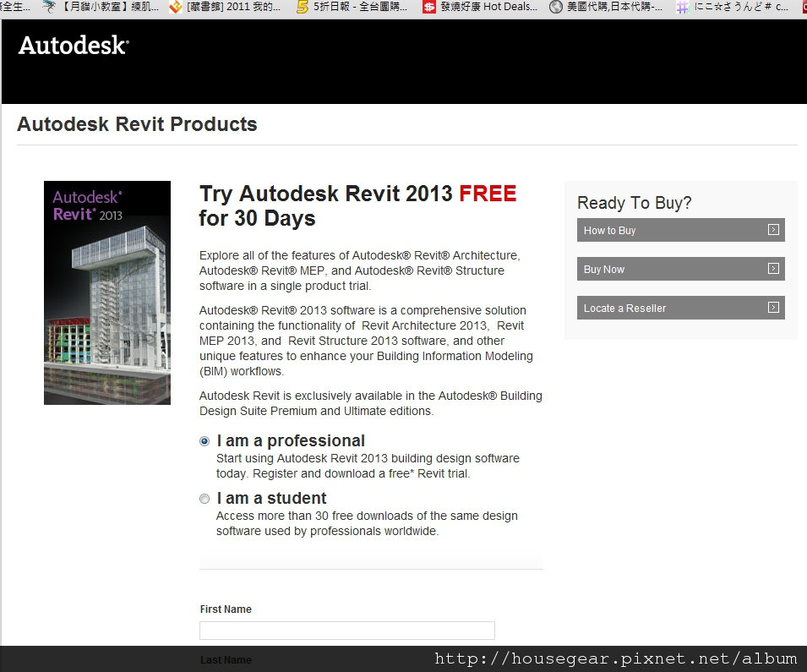Click the [藏書館] bookmark orange favicon
This screenshot has height=672, width=807.
point(176,7)
